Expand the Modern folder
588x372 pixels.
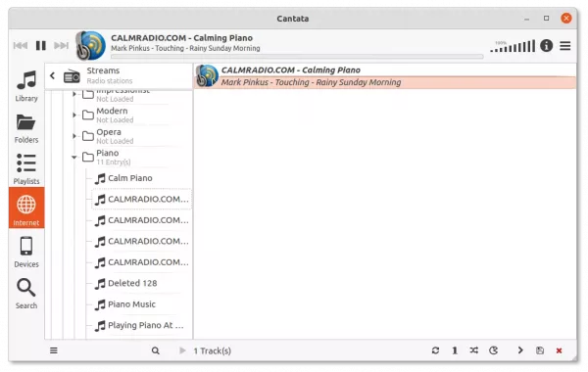coord(74,115)
